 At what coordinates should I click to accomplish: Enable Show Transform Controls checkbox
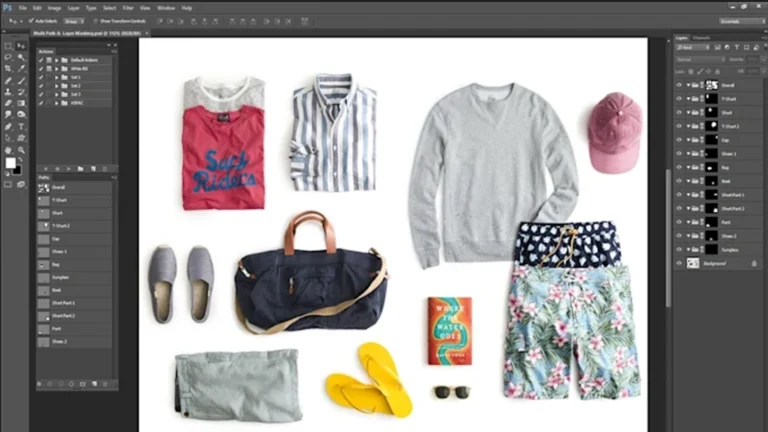tap(96, 21)
